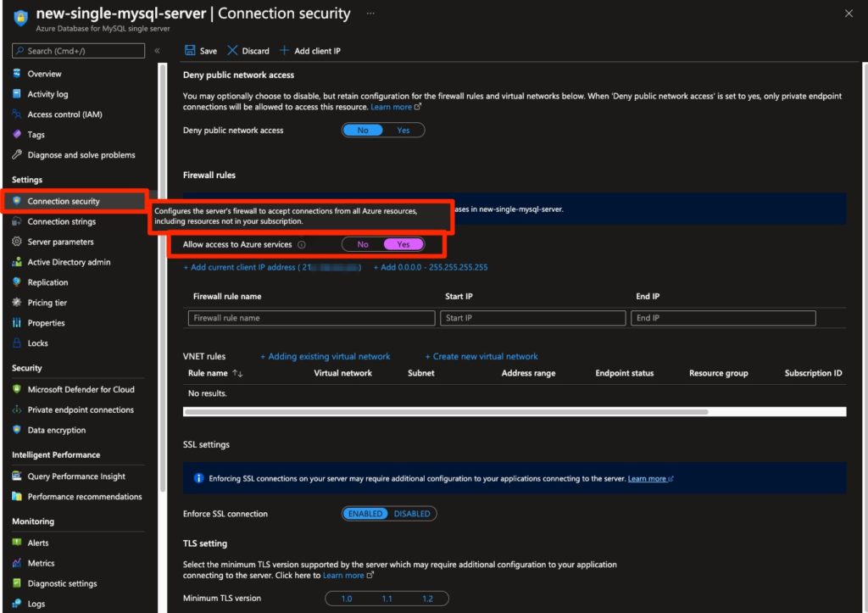Click the Server parameters gear icon
This screenshot has height=613, width=868.
tap(17, 242)
